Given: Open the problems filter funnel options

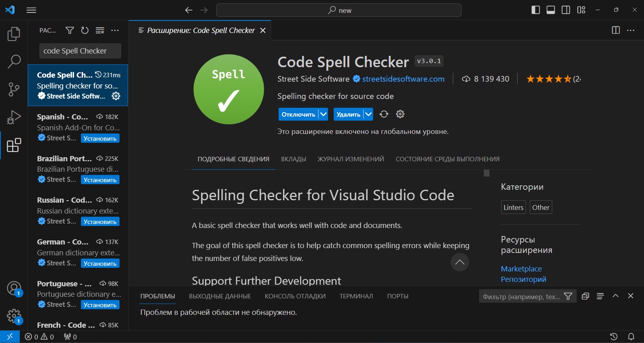Looking at the screenshot, I should pos(568,296).
